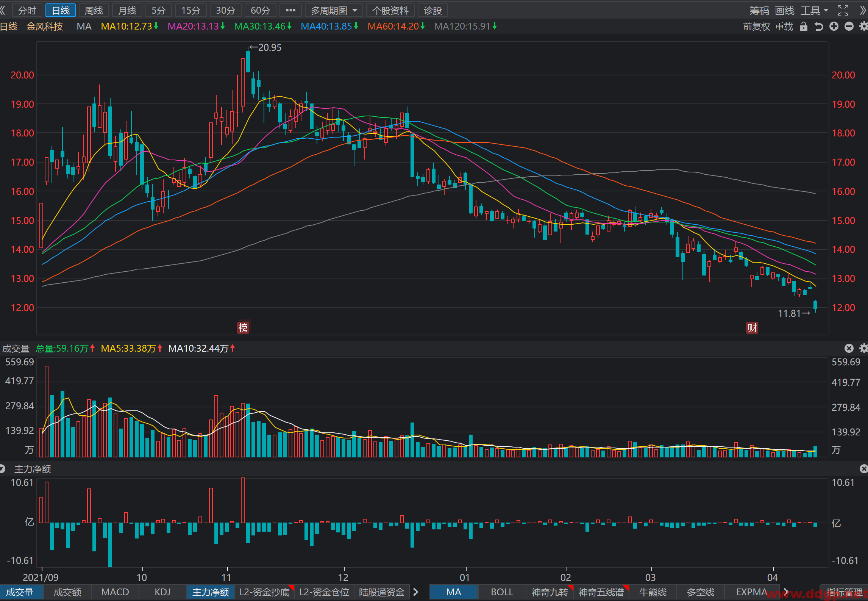Select the 多空线 indicator tab
The image size is (868, 601).
(x=701, y=592)
